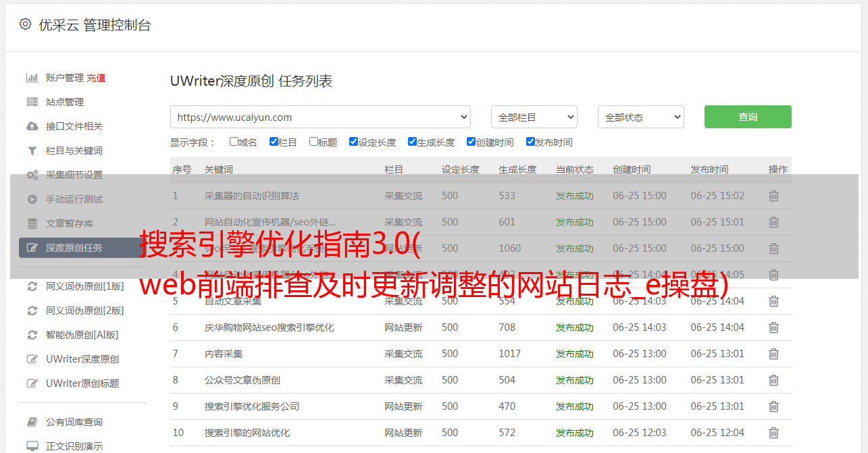
Task: Toggle the 标题 field checkbox
Action: click(313, 142)
